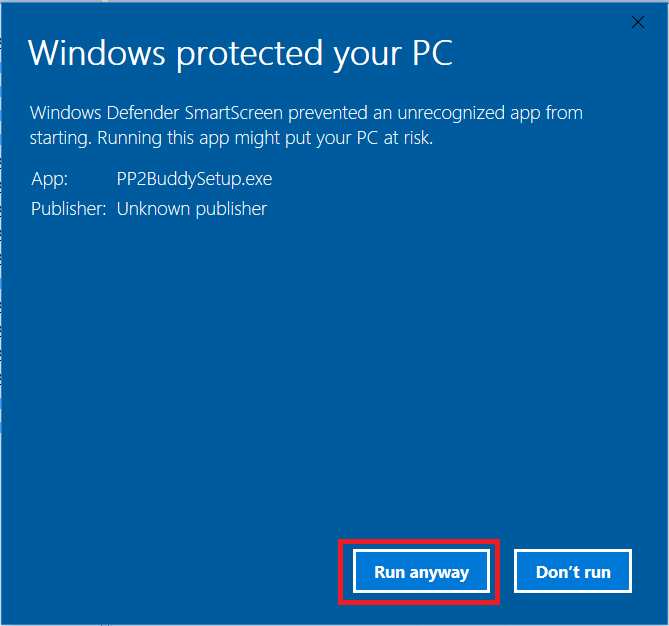Click the "Unknown publisher" text
Screen dimensions: 669x626
(192, 209)
